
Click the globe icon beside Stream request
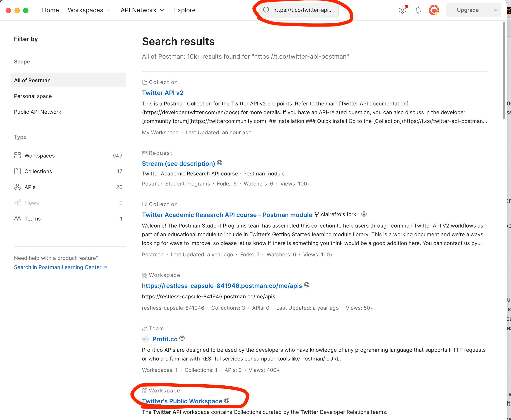coord(219,163)
